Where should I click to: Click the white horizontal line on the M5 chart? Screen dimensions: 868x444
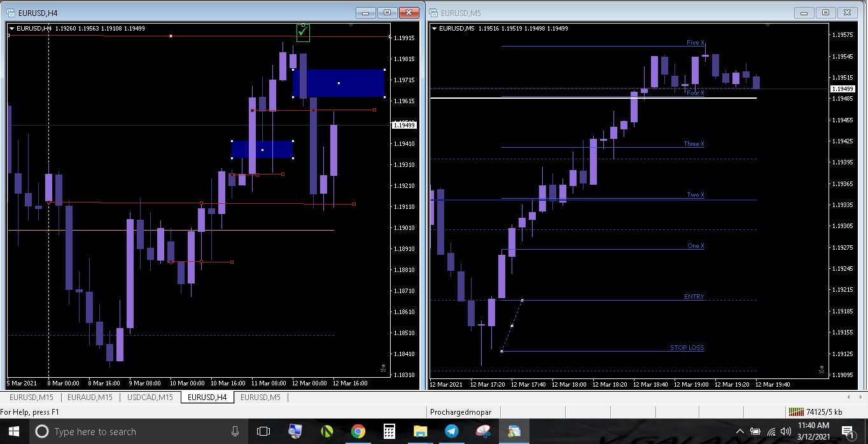pos(593,98)
